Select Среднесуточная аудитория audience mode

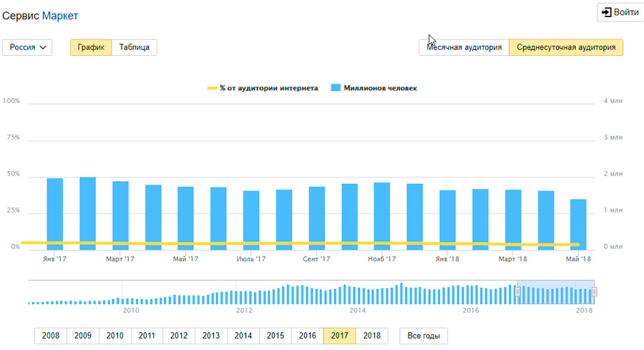click(566, 48)
